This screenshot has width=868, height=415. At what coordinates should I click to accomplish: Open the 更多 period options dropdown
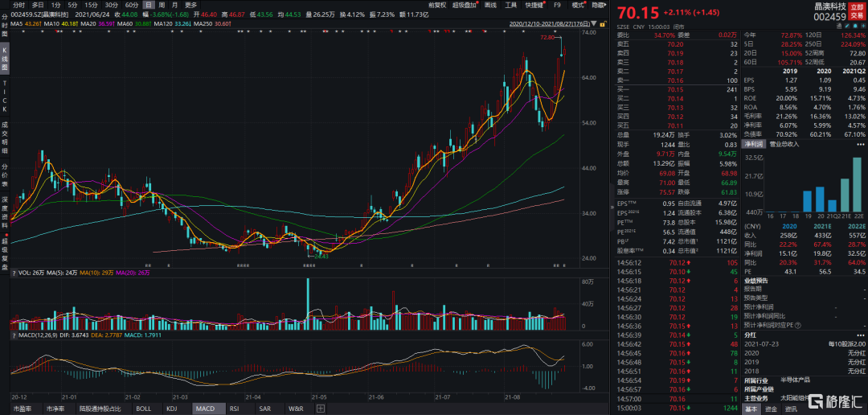click(191, 5)
